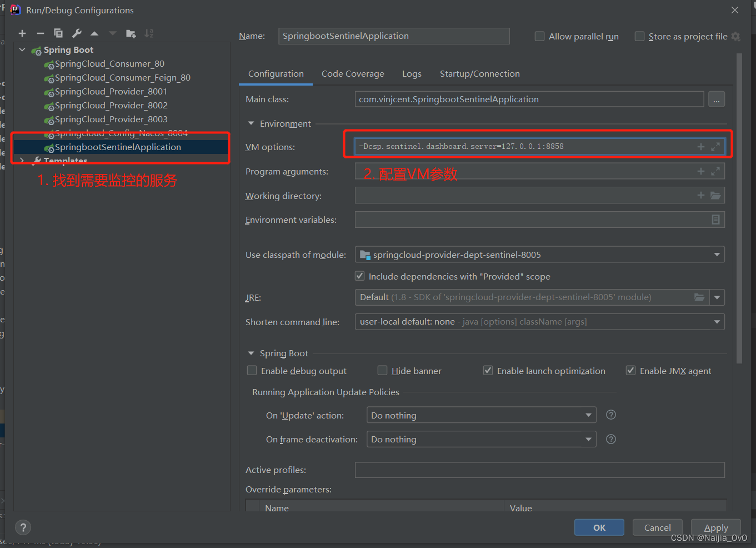Switch to Configuration tab
The image size is (756, 548).
276,74
